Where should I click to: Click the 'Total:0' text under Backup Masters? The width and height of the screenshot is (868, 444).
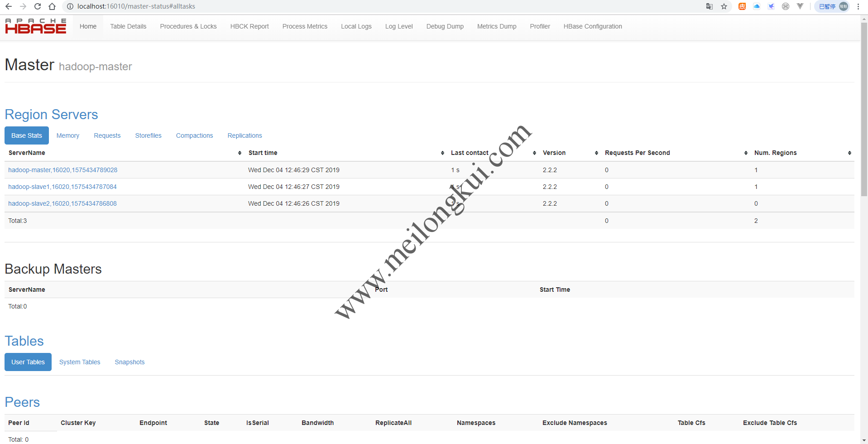click(x=18, y=306)
